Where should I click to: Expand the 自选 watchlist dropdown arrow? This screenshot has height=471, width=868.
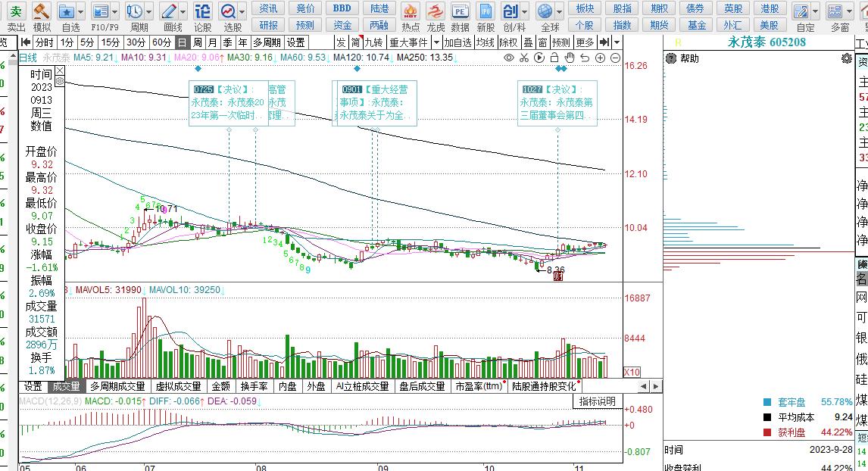pyautogui.click(x=80, y=11)
